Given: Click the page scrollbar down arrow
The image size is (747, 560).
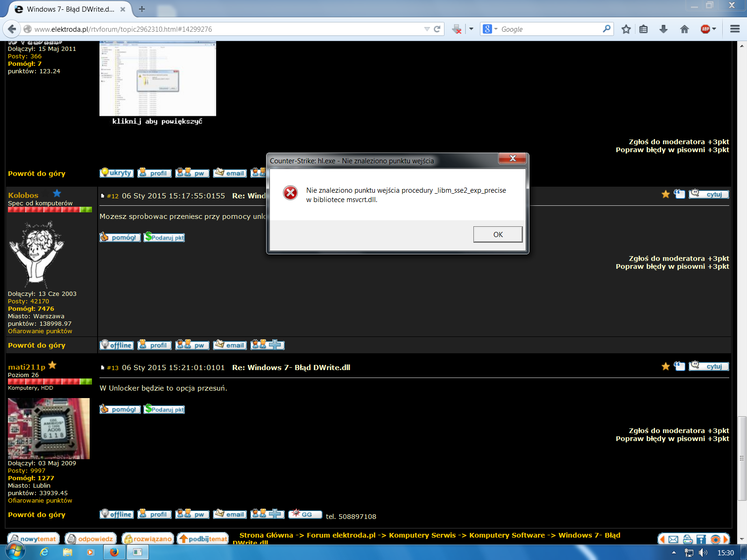Looking at the screenshot, I should pyautogui.click(x=741, y=540).
